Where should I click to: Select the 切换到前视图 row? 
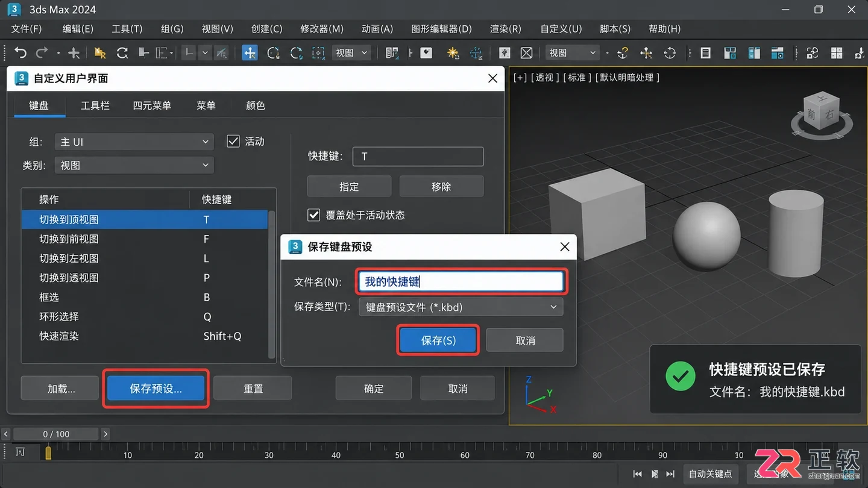145,239
